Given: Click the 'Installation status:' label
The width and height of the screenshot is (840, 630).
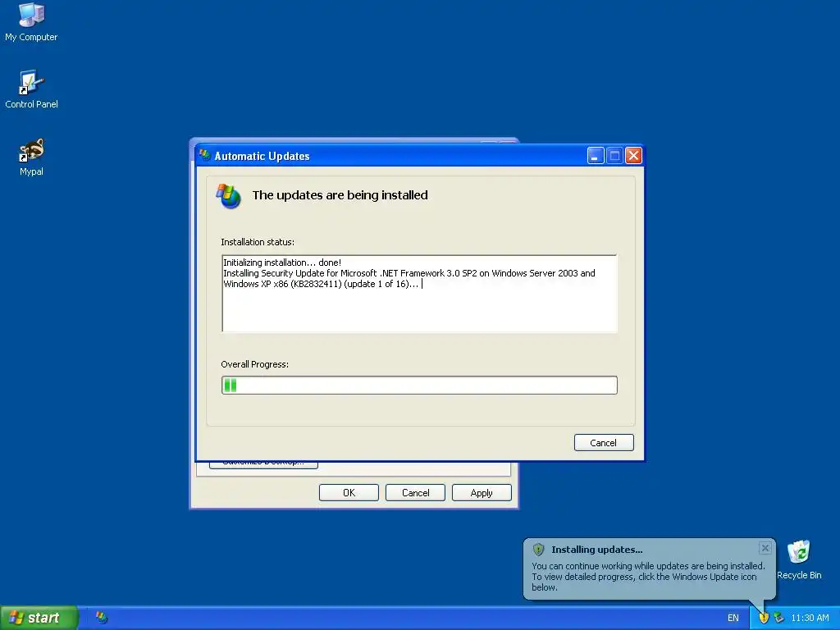Looking at the screenshot, I should (258, 242).
